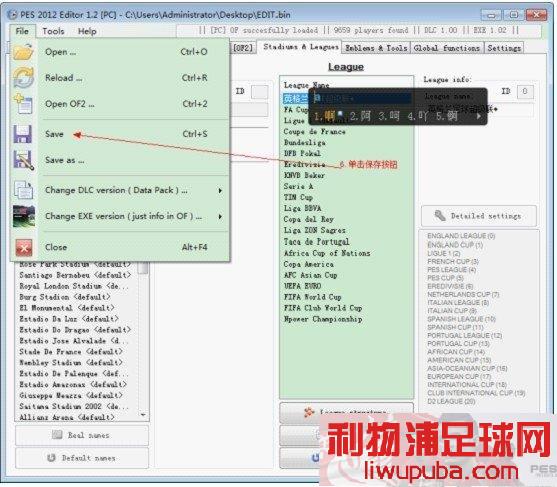Image resolution: width=557 pixels, height=487 pixels.
Task: Open the File menu
Action: 22,31
